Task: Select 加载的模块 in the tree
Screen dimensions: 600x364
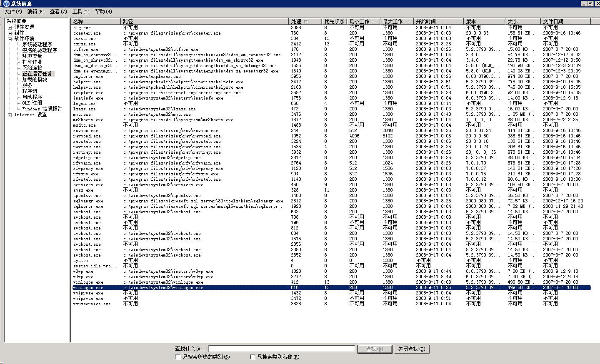Action: coord(35,80)
